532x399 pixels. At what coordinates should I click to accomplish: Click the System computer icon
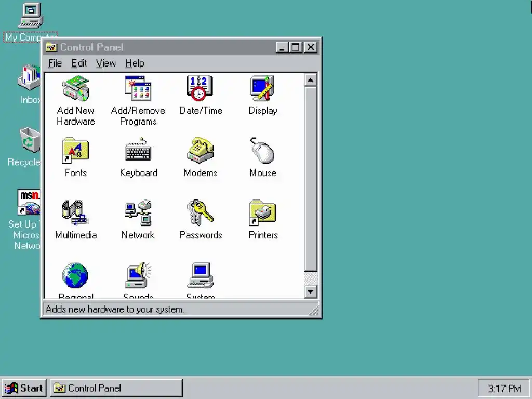point(201,275)
